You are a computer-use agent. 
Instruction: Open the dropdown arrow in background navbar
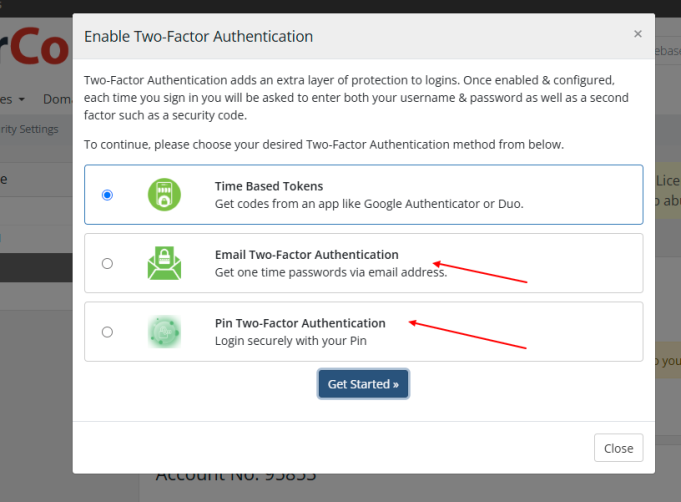click(x=21, y=99)
